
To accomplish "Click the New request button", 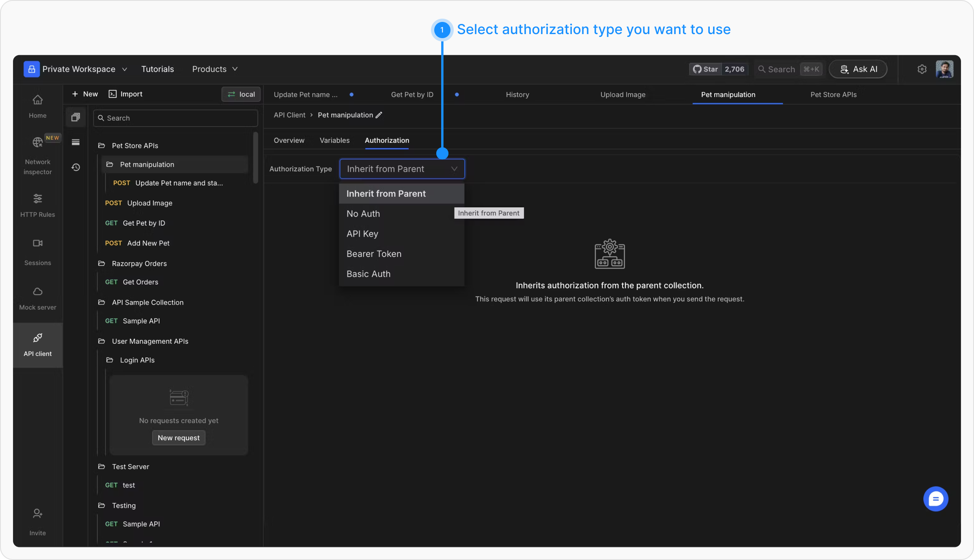I will click(179, 438).
